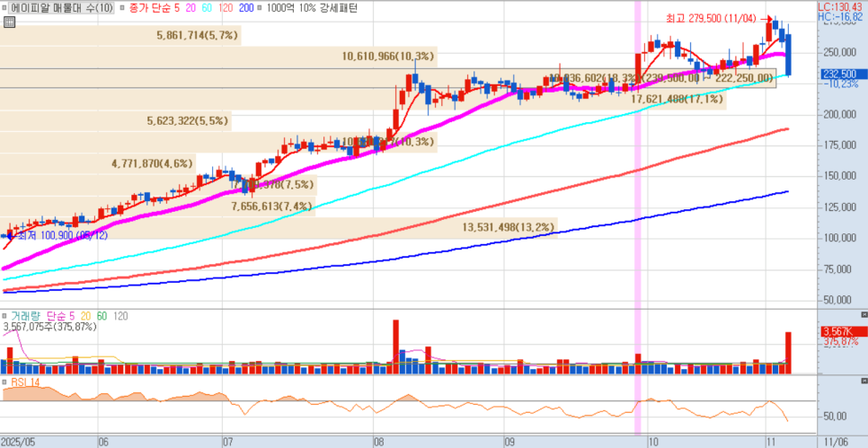Click the magenta 20-period price MA legend
The width and height of the screenshot is (868, 448).
coord(190,8)
